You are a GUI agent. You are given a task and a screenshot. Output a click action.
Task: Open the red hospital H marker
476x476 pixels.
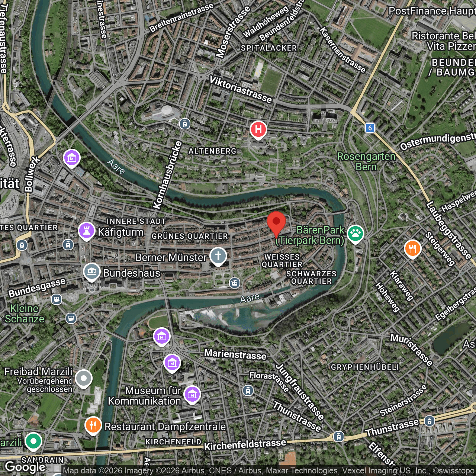click(258, 130)
